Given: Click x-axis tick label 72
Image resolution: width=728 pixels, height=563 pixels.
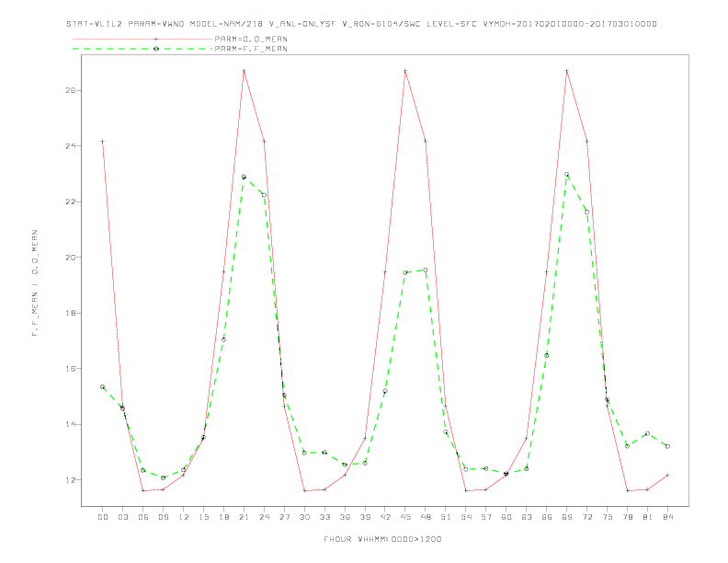Looking at the screenshot, I should click(x=587, y=517).
